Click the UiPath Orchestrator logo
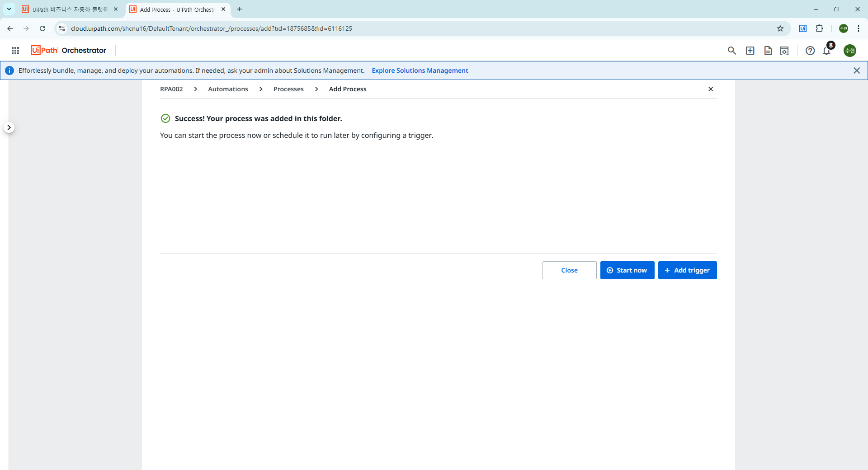Screen dimensions: 868x470 pyautogui.click(x=68, y=50)
